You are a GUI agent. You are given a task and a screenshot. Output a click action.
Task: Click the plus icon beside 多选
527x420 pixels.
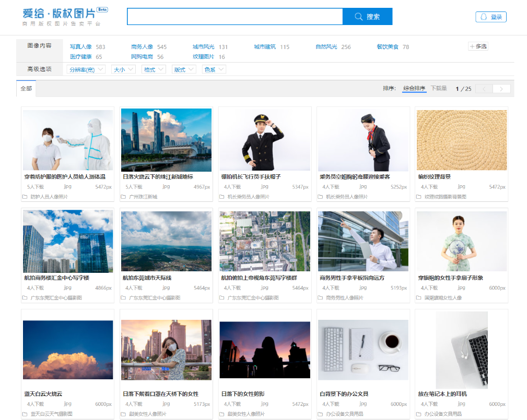(x=472, y=46)
